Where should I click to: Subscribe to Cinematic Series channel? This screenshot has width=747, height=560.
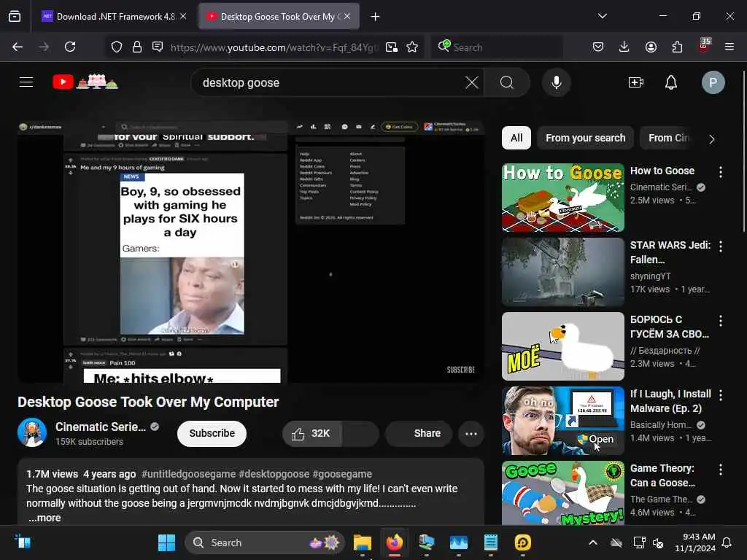(x=212, y=433)
